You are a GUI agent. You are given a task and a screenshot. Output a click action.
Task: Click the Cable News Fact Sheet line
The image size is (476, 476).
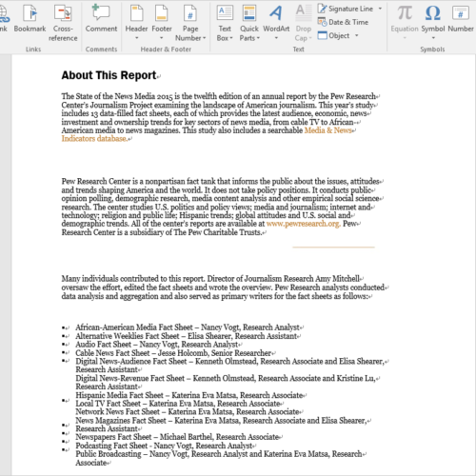(x=173, y=353)
